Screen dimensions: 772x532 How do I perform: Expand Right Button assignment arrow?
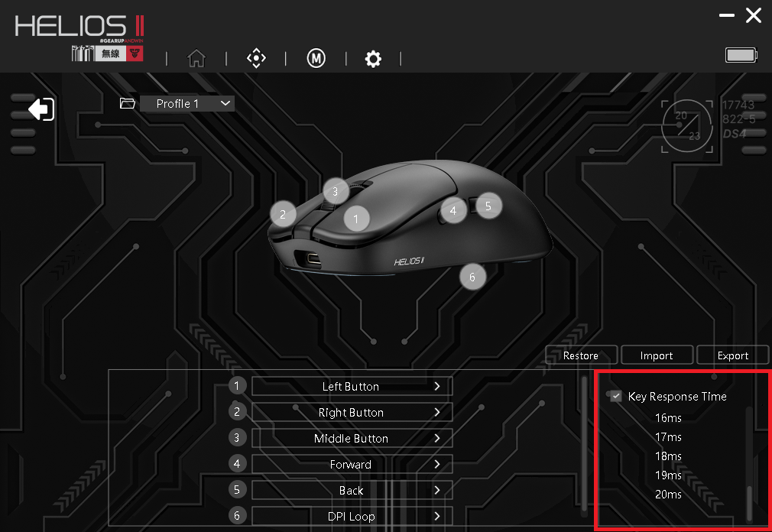[x=437, y=413]
